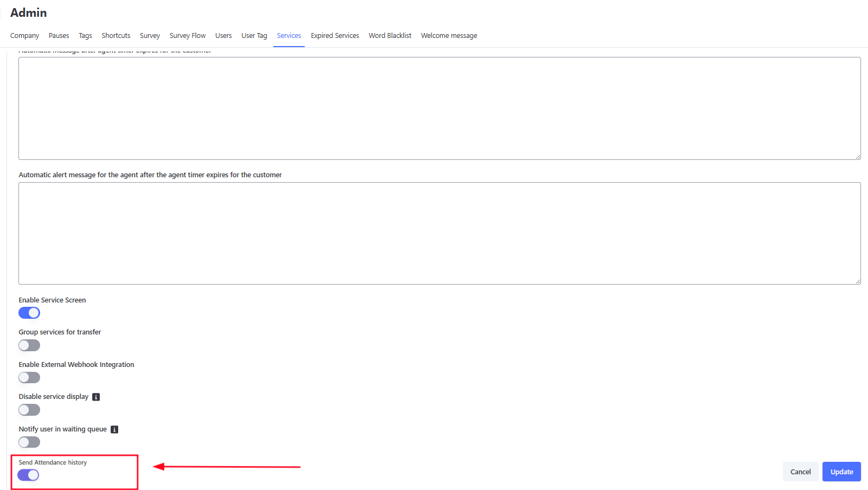Go to the Word Blacklist tab
This screenshot has width=868, height=490.
(390, 36)
